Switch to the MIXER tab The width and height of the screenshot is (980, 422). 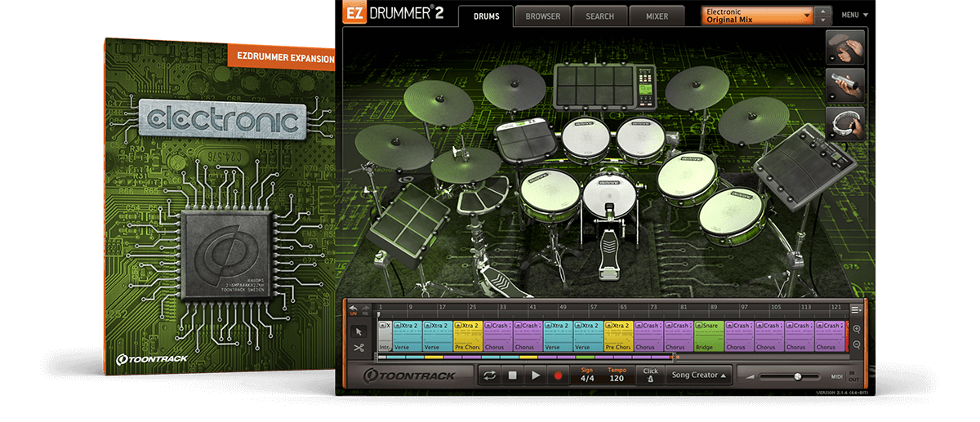[657, 16]
